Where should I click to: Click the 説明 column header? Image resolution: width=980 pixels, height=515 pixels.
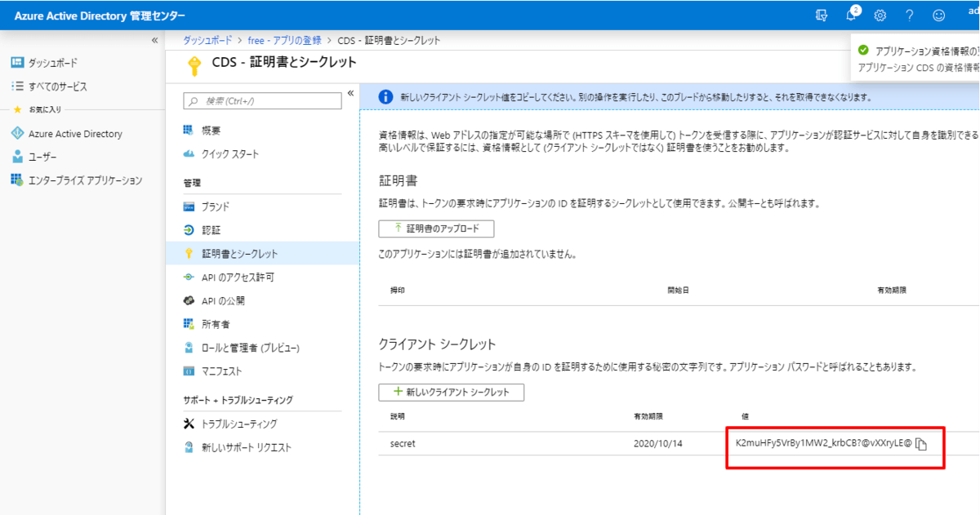click(398, 416)
